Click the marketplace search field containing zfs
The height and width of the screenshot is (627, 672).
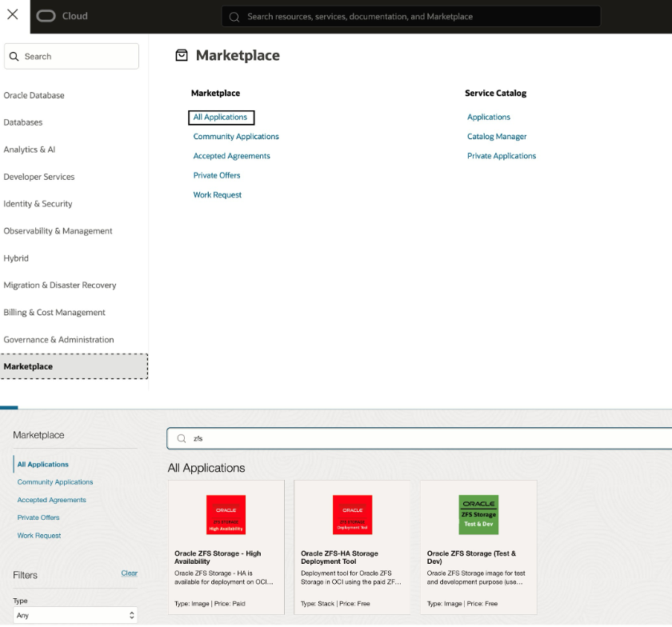click(x=419, y=438)
